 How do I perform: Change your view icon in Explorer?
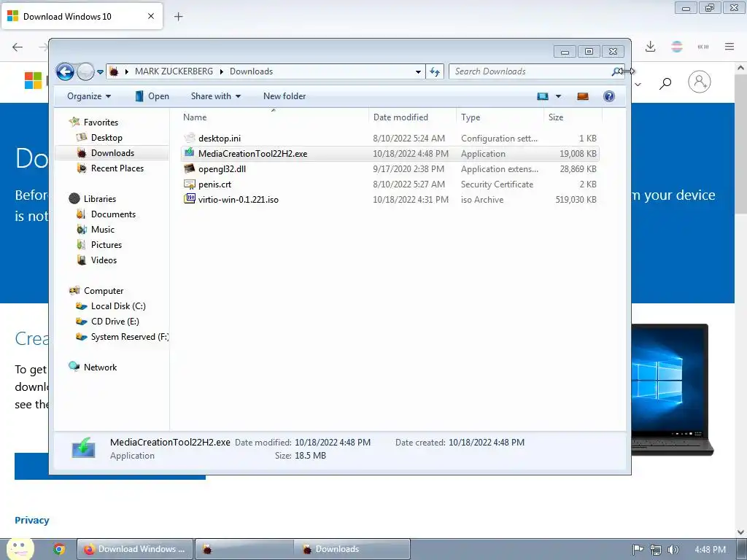coord(543,96)
